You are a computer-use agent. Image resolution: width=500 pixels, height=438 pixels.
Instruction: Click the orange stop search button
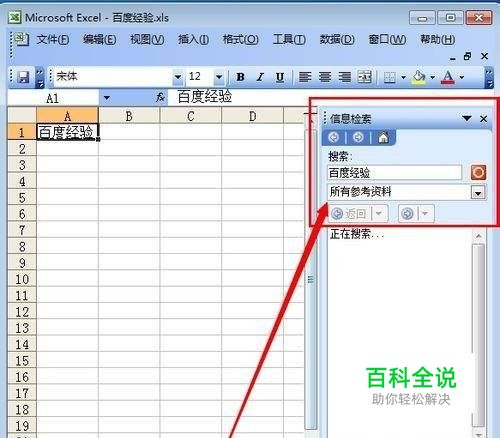478,173
